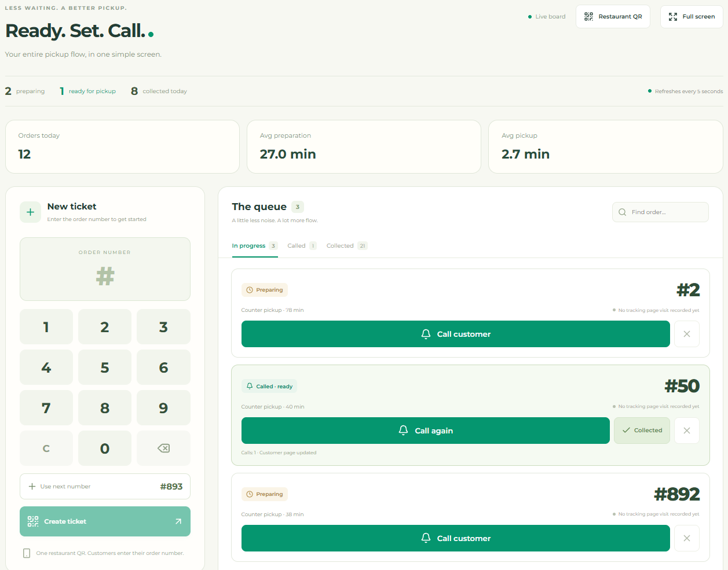Viewport: 728px width, 570px height.
Task: Tap keypad digit 3
Action: click(163, 327)
